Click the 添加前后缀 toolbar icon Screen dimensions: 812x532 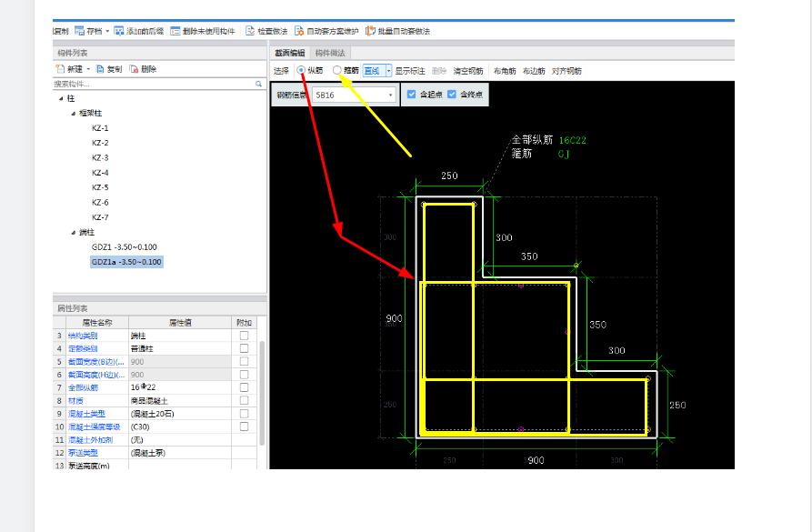[119, 31]
